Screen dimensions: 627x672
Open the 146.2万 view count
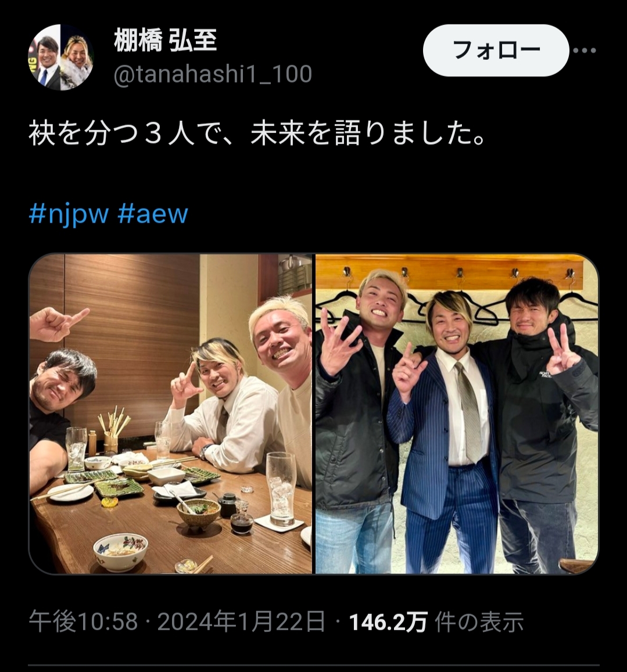pyautogui.click(x=388, y=622)
